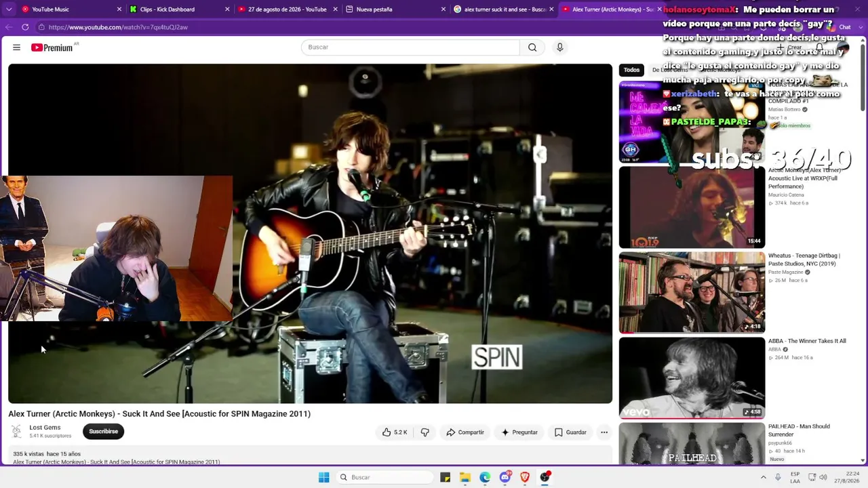
Task: Open Microsoft Edge from the taskbar
Action: coord(485,477)
